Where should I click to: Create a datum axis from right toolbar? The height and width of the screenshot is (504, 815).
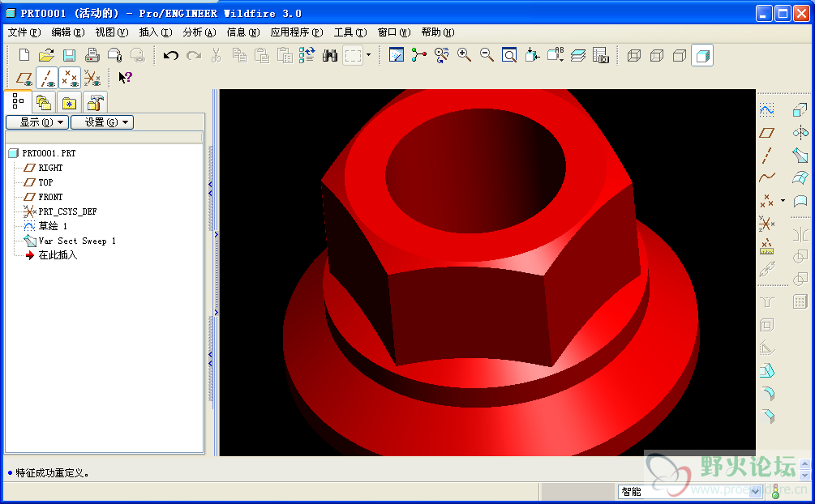click(766, 155)
